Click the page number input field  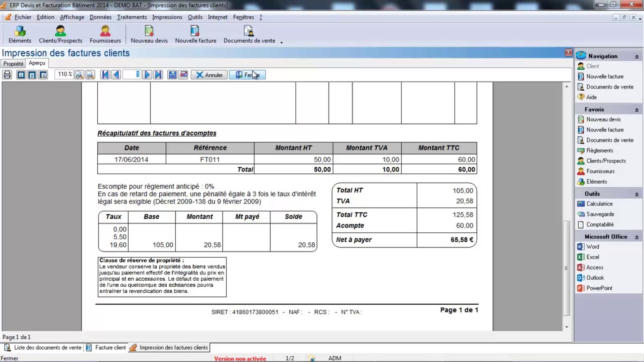click(x=131, y=74)
